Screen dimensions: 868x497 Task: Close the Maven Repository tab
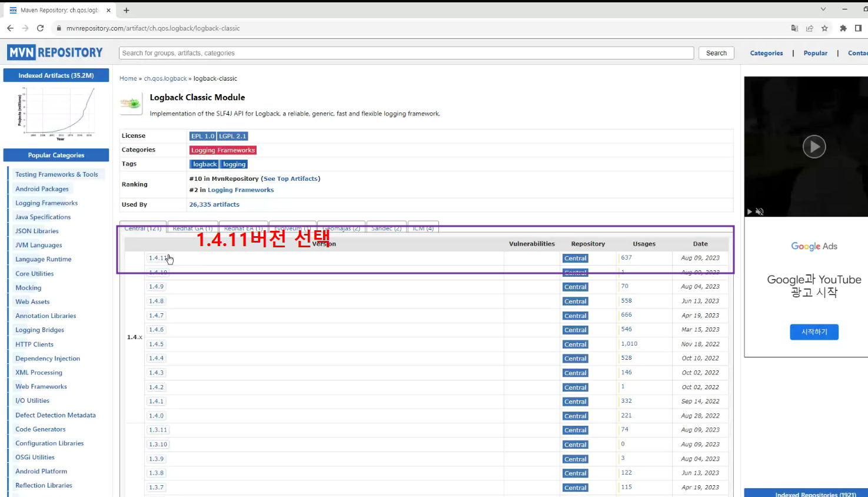pyautogui.click(x=108, y=10)
